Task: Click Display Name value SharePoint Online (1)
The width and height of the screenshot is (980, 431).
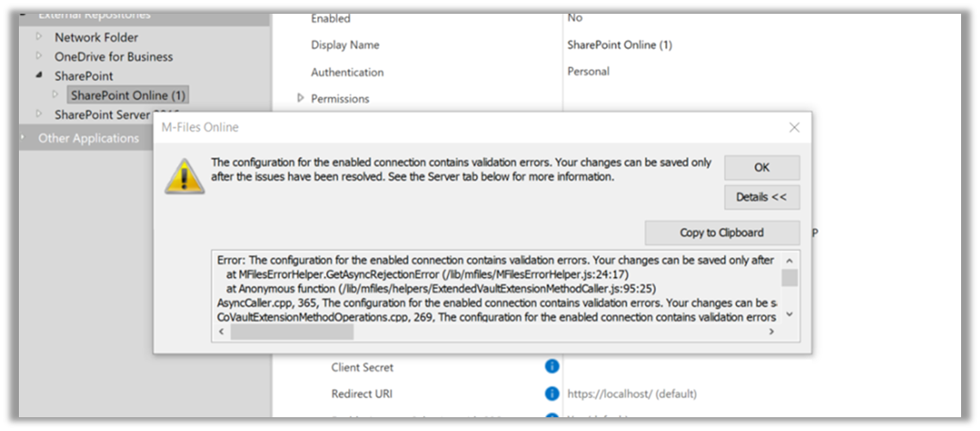Action: 619,45
